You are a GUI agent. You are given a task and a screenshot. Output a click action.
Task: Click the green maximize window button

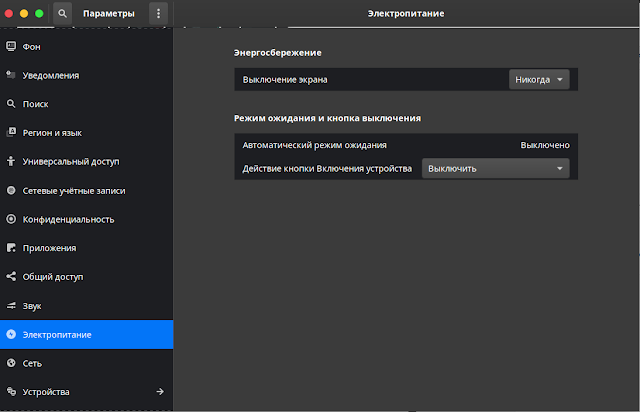click(39, 13)
